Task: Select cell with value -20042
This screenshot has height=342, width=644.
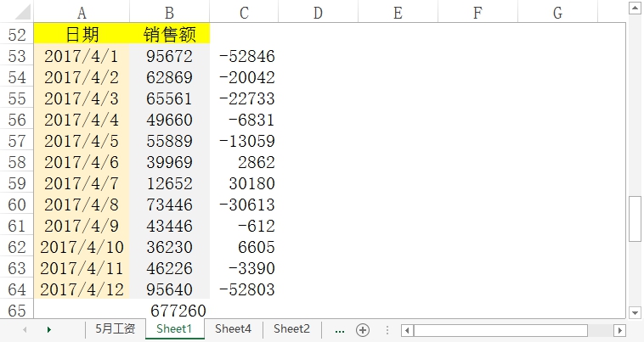Action: tap(244, 76)
